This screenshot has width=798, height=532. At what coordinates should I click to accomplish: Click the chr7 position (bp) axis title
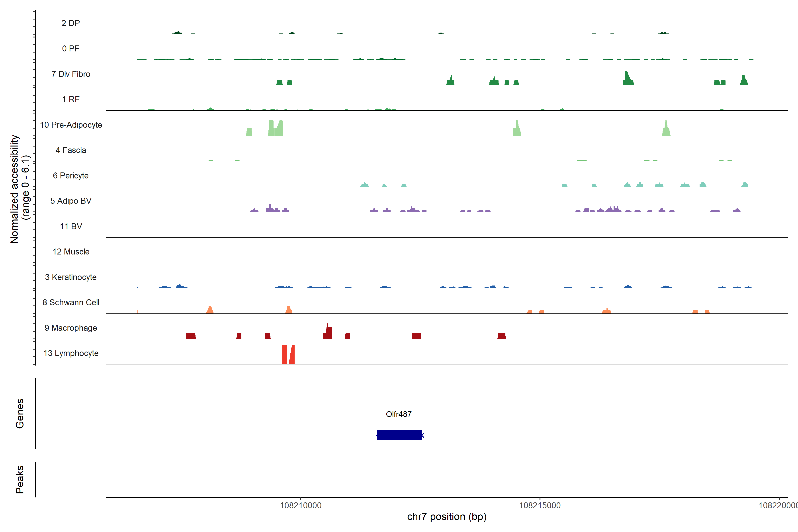(446, 517)
